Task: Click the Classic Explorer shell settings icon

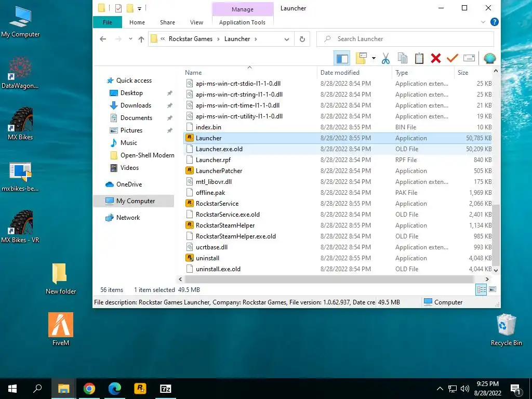Action: point(489,58)
